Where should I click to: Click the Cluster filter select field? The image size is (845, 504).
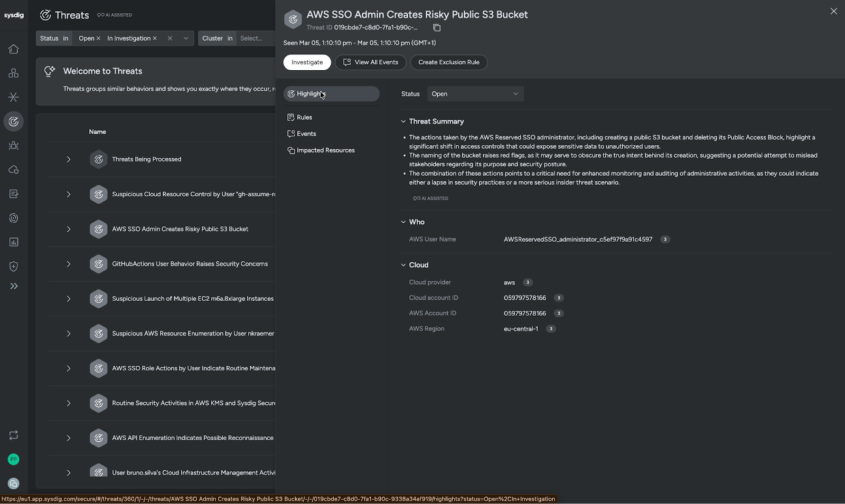(x=256, y=39)
